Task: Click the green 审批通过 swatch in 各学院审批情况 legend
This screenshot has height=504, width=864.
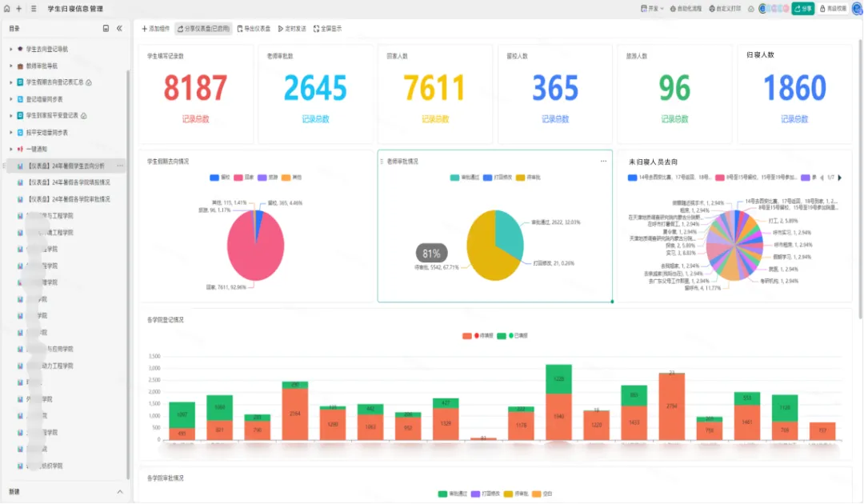Action: [x=442, y=494]
